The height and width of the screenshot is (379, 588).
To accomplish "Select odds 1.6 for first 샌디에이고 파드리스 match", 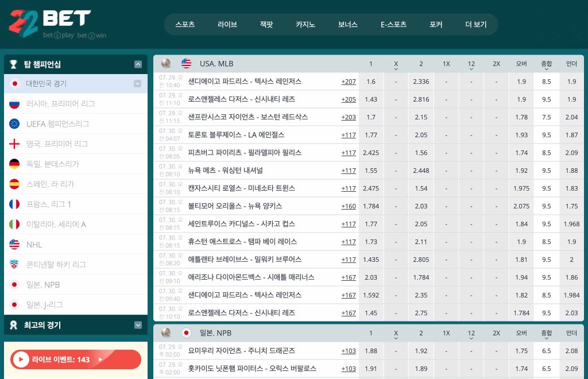I will point(371,82).
